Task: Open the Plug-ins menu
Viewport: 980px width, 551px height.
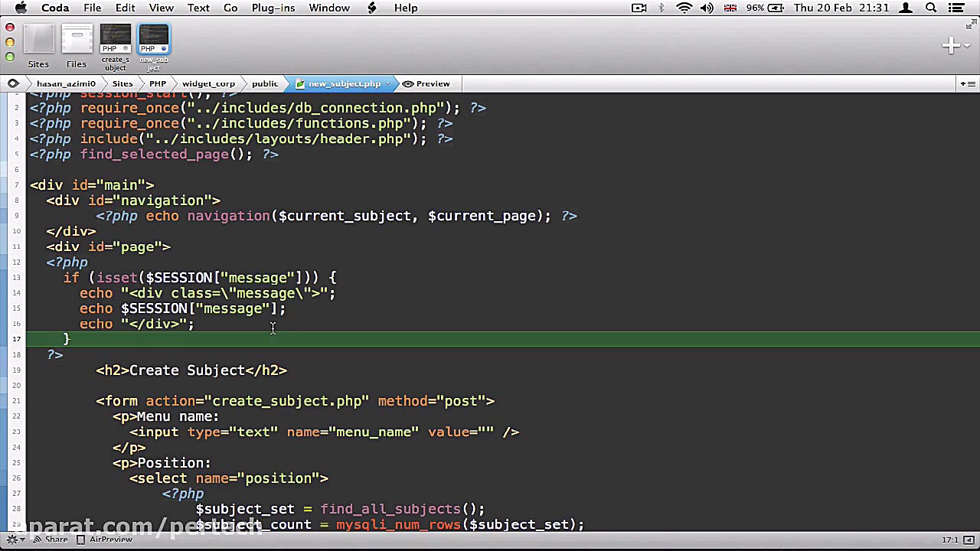Action: pos(273,8)
